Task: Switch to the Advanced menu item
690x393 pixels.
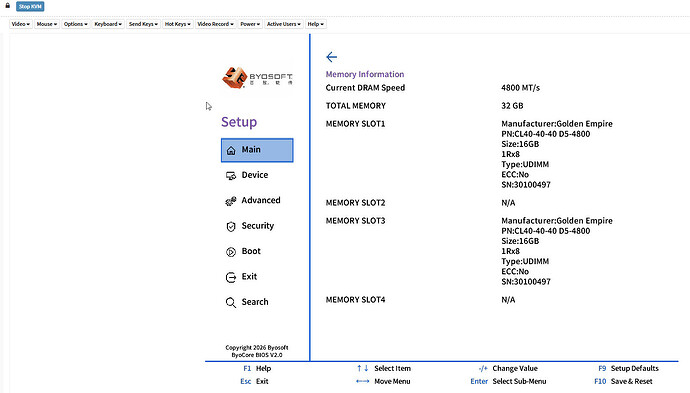Action: coord(261,200)
